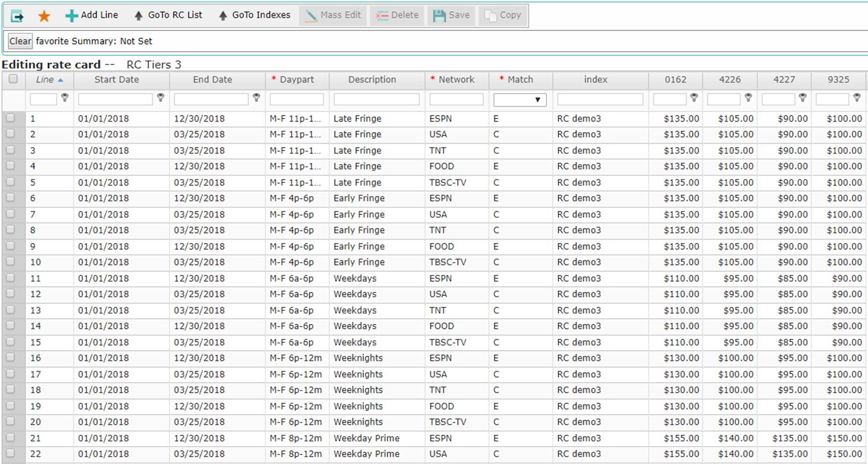Click the 9325 column header

[838, 80]
